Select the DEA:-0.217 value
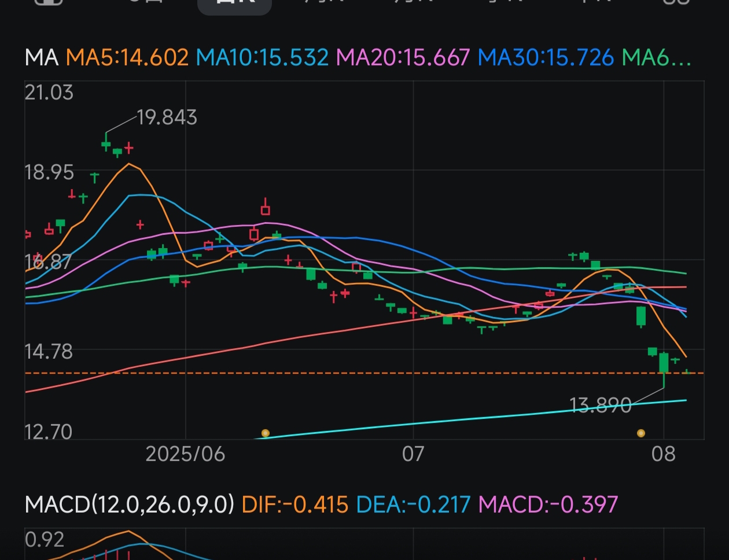Image resolution: width=729 pixels, height=560 pixels. (413, 504)
